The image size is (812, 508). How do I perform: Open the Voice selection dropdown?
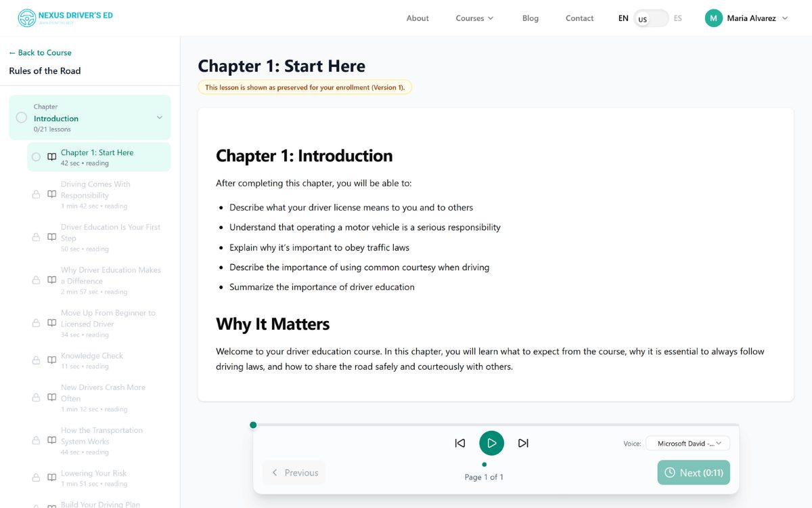pyautogui.click(x=688, y=443)
